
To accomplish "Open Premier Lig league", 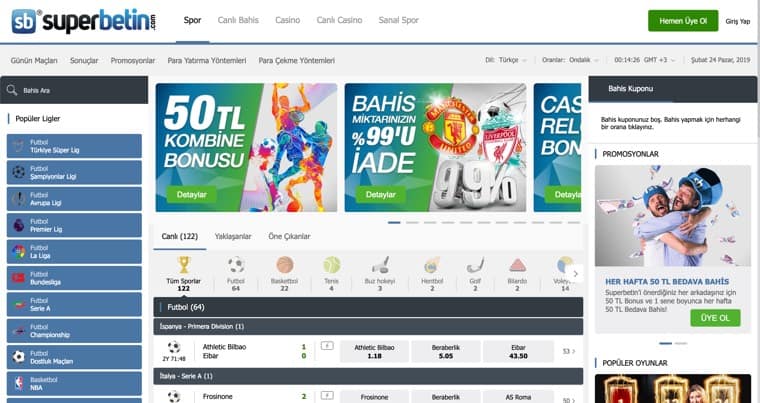I will tap(74, 225).
